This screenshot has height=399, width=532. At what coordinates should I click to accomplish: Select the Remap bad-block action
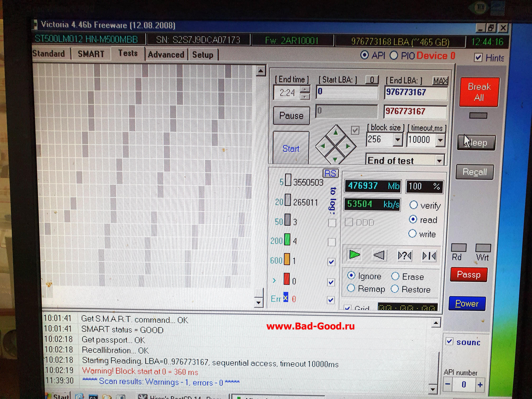pos(351,288)
